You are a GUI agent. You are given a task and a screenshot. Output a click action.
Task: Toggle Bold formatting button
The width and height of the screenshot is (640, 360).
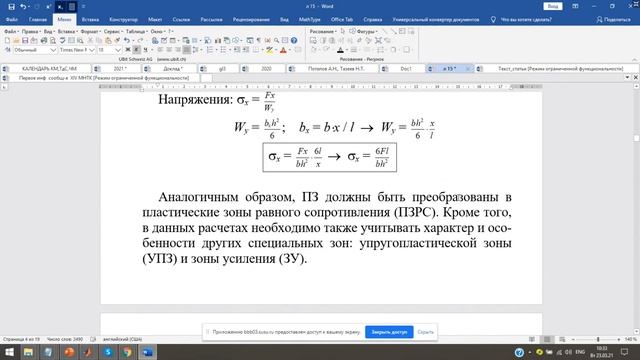[x=128, y=50]
